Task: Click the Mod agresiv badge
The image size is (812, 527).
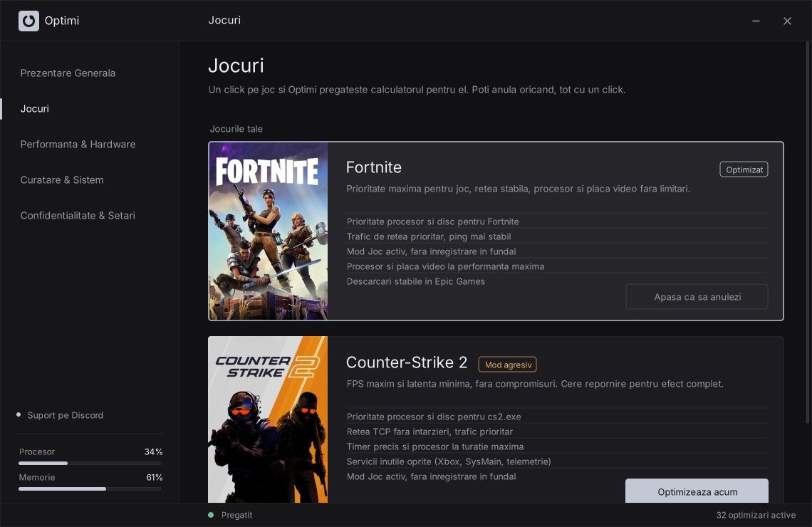Action: coord(507,365)
